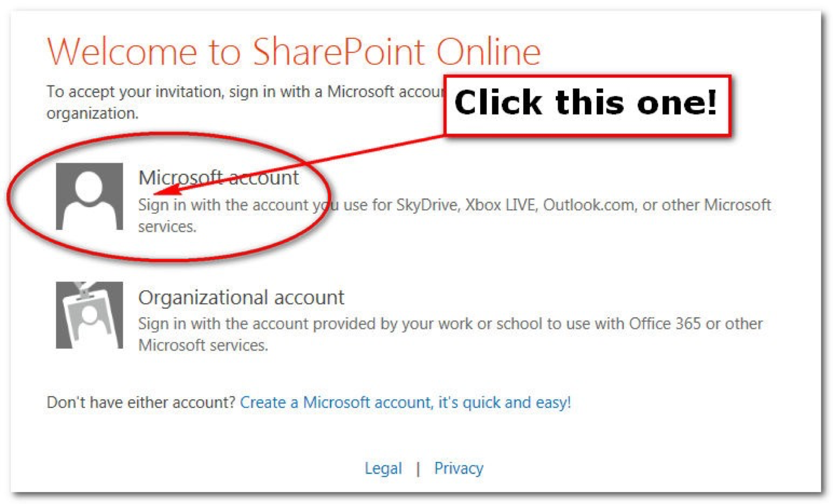Click 'Microsoft services.' under Organizational account

tap(203, 345)
